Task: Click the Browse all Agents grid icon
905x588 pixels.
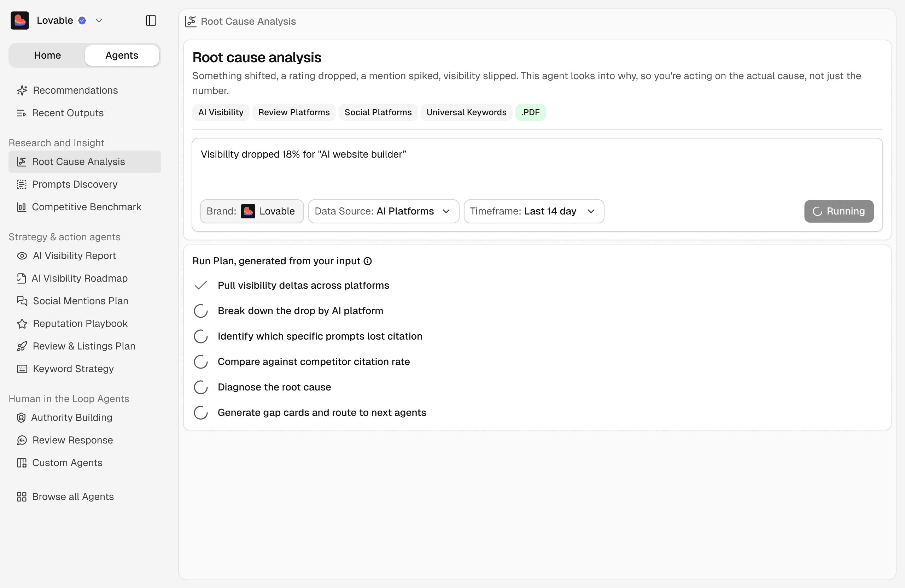Action: [x=22, y=497]
